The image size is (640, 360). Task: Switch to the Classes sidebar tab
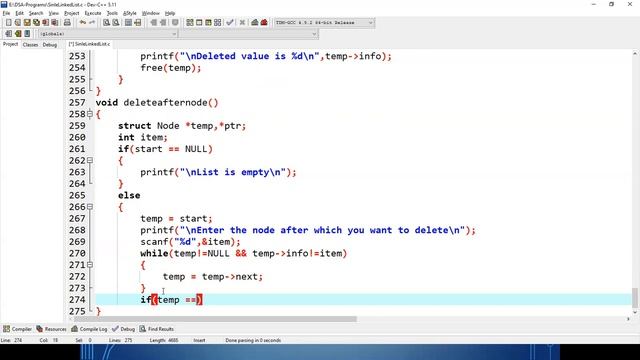[30, 44]
